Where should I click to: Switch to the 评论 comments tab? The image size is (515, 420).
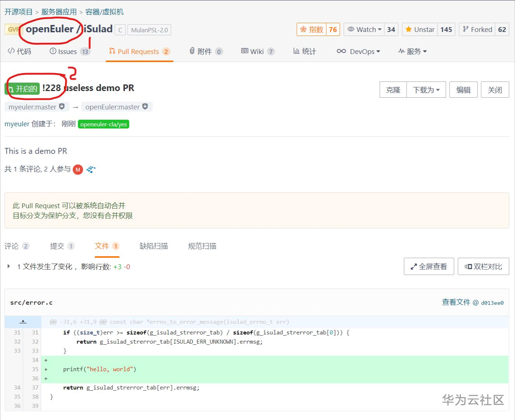17,246
